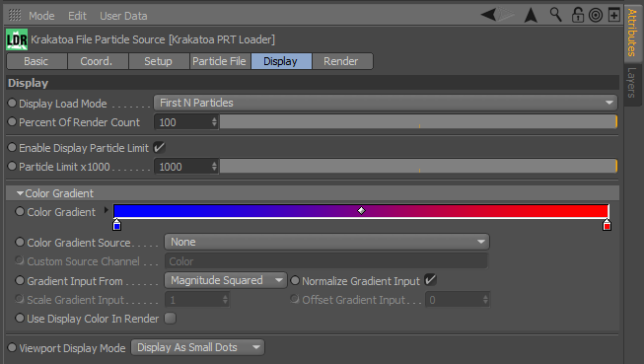
Task: Click the dotted grip handle icon
Action: 15,15
